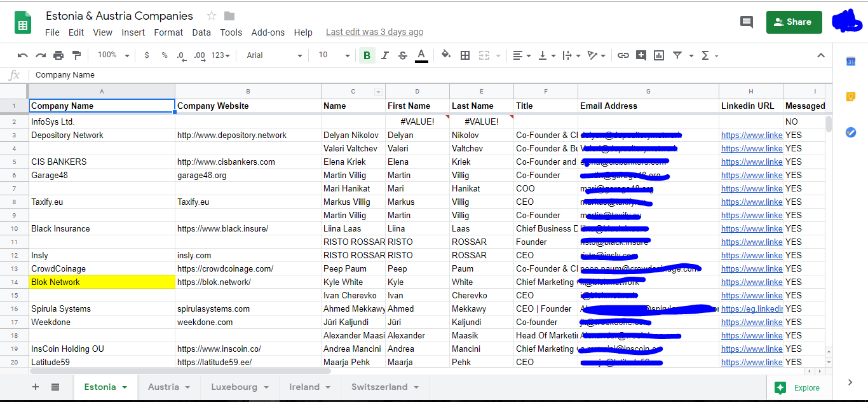Image resolution: width=868 pixels, height=402 pixels.
Task: Open Linkedin URL link in Depository Network row
Action: pyautogui.click(x=752, y=135)
